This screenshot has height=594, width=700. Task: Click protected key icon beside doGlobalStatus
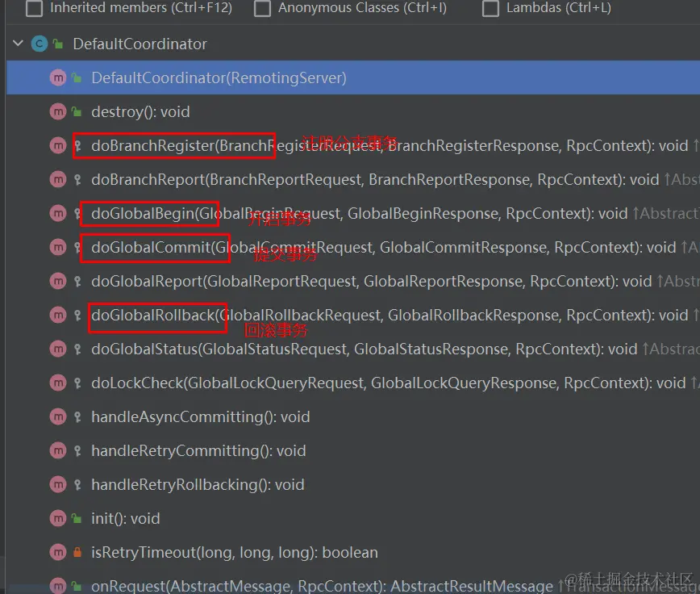77,349
